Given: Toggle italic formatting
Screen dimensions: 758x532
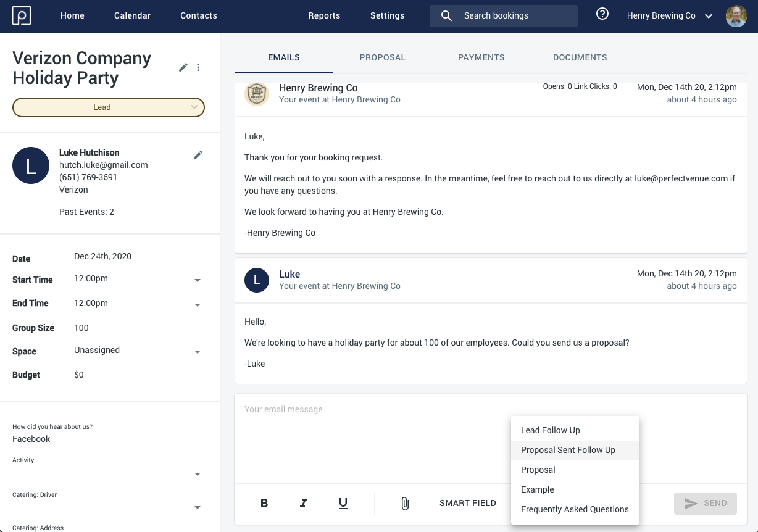Looking at the screenshot, I should pyautogui.click(x=304, y=504).
